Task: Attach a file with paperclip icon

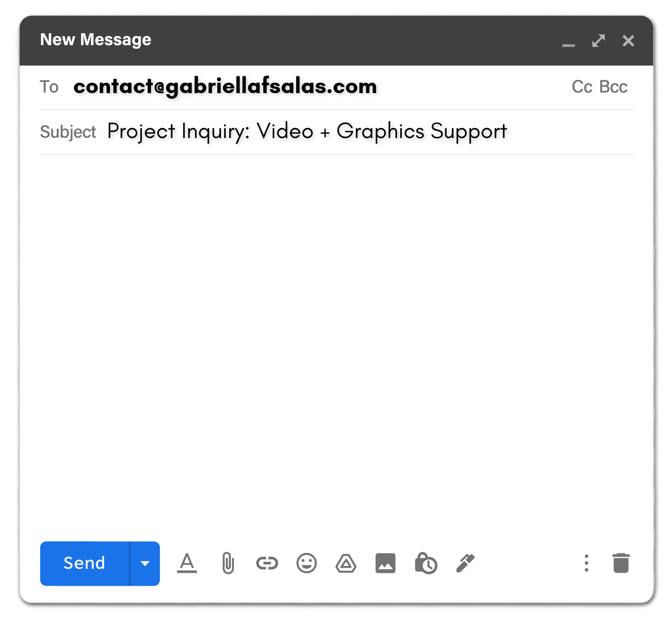Action: (x=228, y=563)
